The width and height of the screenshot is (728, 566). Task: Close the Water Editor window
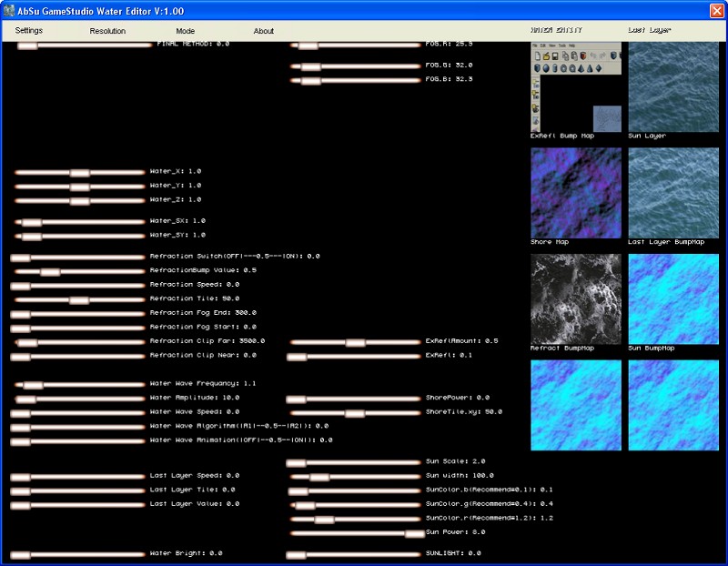coord(715,10)
